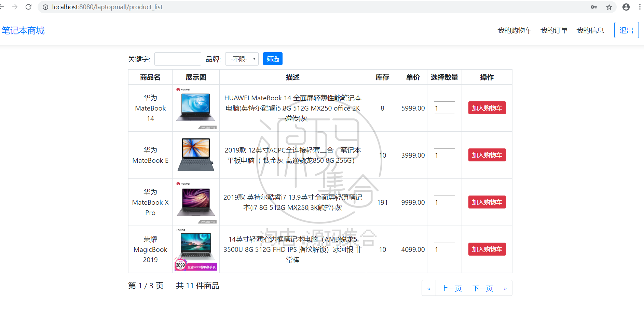Go to previous page via 上一页
The height and width of the screenshot is (317, 644).
[451, 288]
